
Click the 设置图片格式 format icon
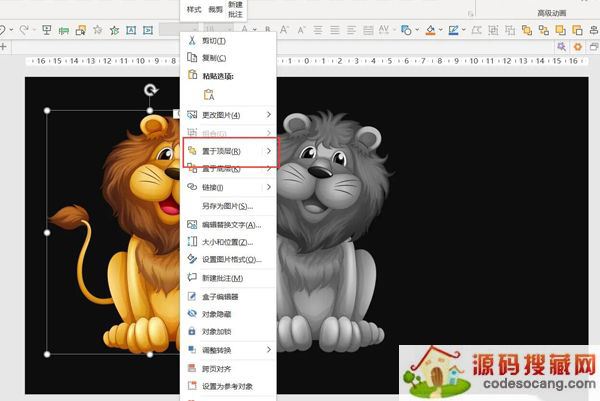point(193,259)
